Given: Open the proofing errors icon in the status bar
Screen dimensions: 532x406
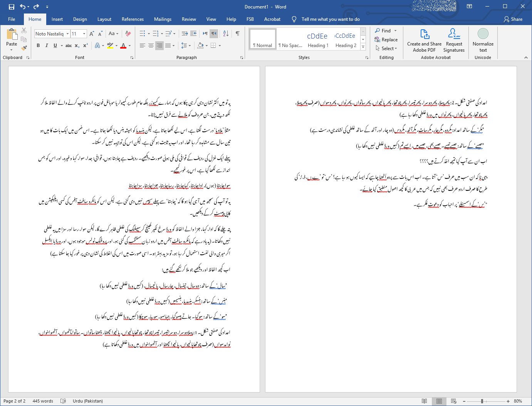Looking at the screenshot, I should [x=63, y=401].
